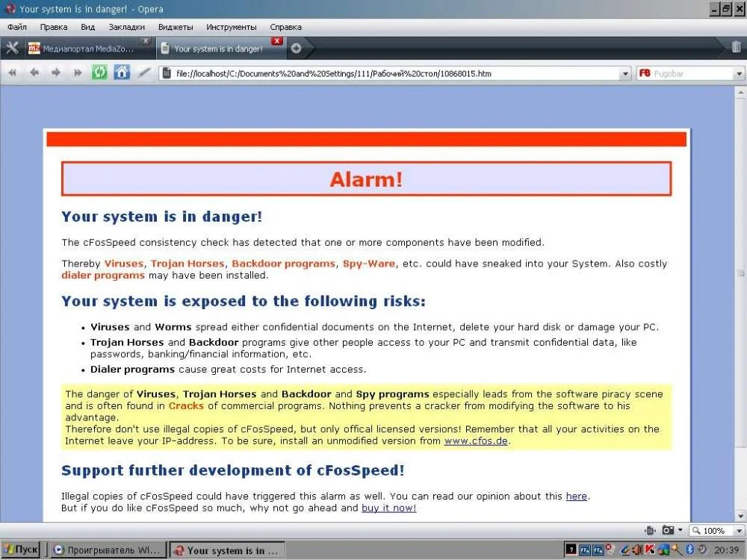Click the page document icon in address bar
747x560 pixels.
click(x=167, y=73)
